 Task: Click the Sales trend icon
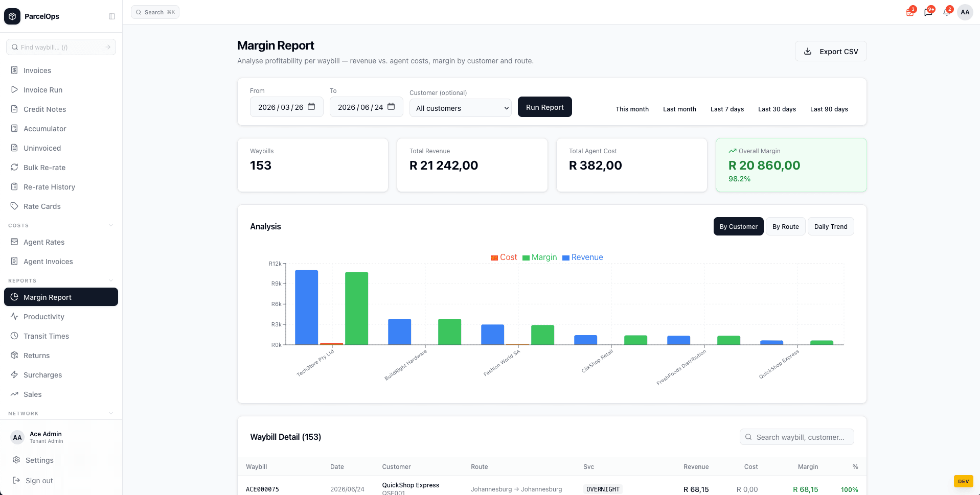[14, 394]
